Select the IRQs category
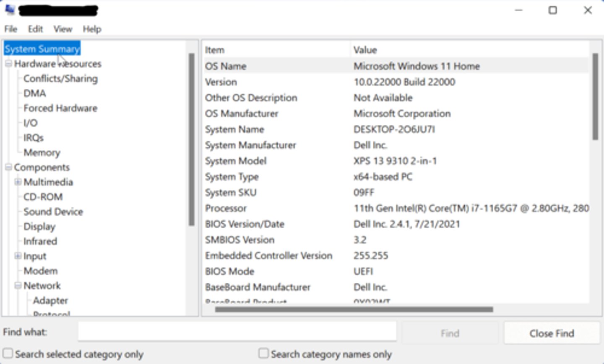 pos(34,138)
